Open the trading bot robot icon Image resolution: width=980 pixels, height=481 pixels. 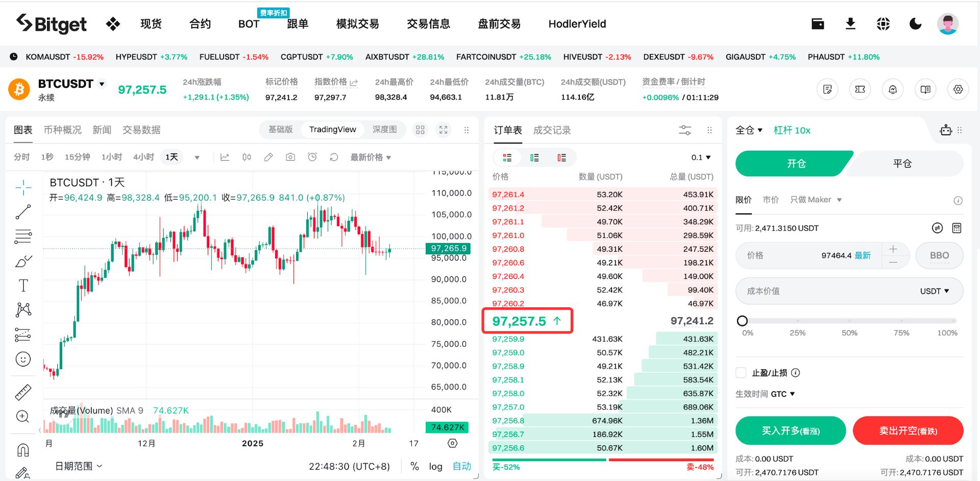tap(946, 130)
